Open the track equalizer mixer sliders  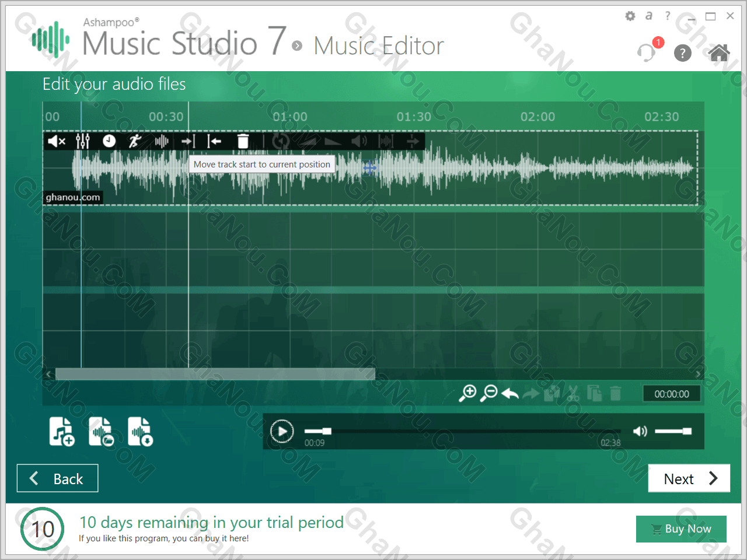83,141
